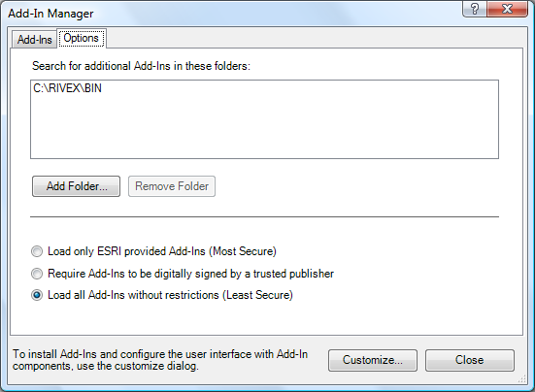
Task: Choose the digitally signed trusted publisher radio
Action: [x=37, y=274]
